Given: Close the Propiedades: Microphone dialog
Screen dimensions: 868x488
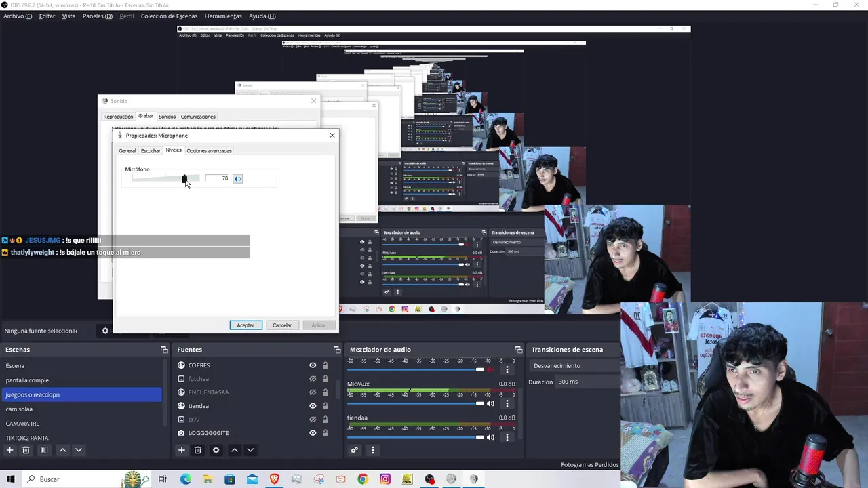Looking at the screenshot, I should [x=332, y=135].
